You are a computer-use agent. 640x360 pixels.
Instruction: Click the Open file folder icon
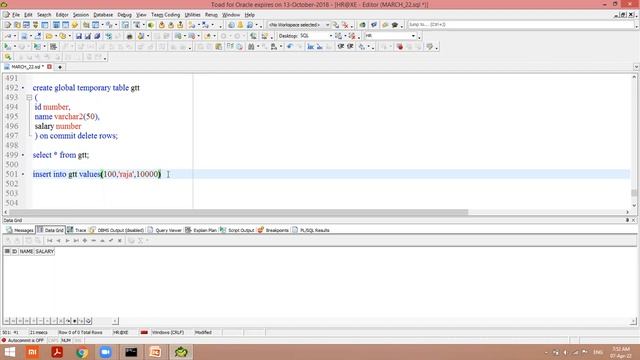(49, 36)
